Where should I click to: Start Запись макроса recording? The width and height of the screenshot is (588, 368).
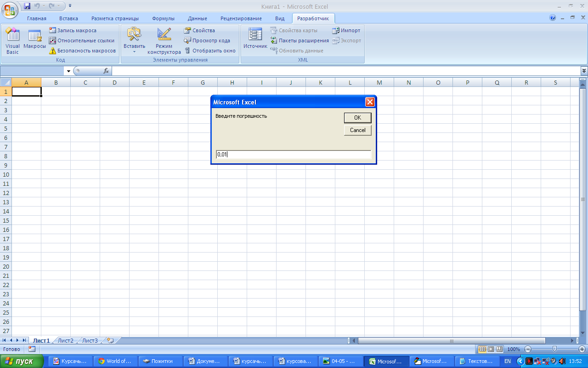[73, 30]
